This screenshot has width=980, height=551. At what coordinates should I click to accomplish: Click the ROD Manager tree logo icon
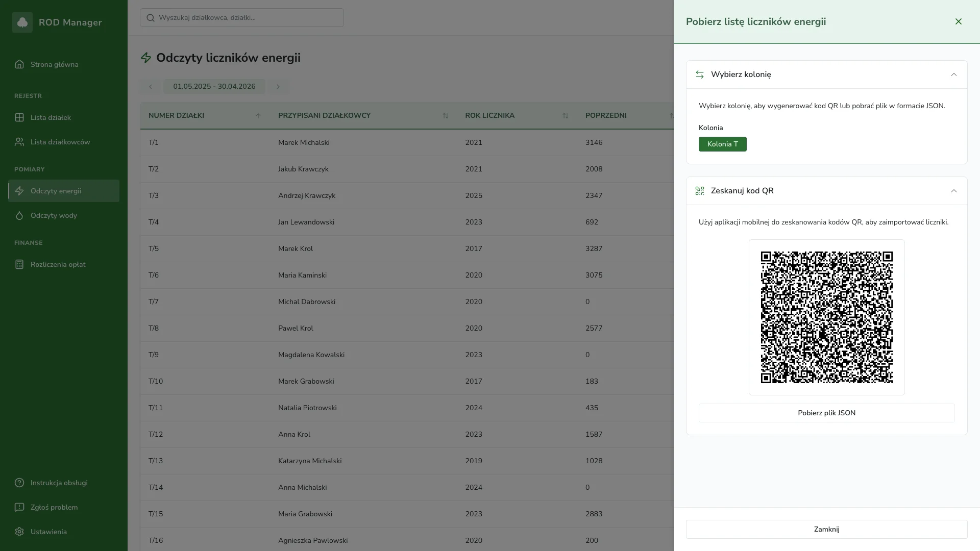point(22,22)
